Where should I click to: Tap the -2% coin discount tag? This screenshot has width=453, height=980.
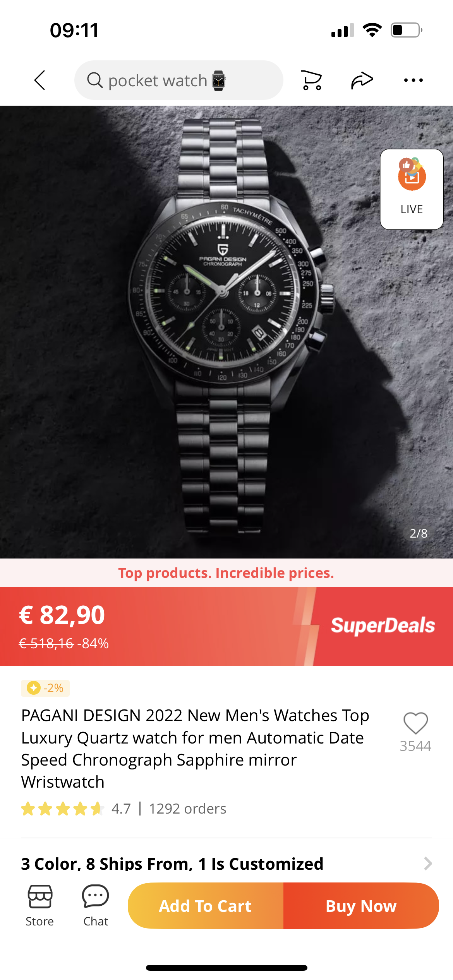pyautogui.click(x=45, y=688)
